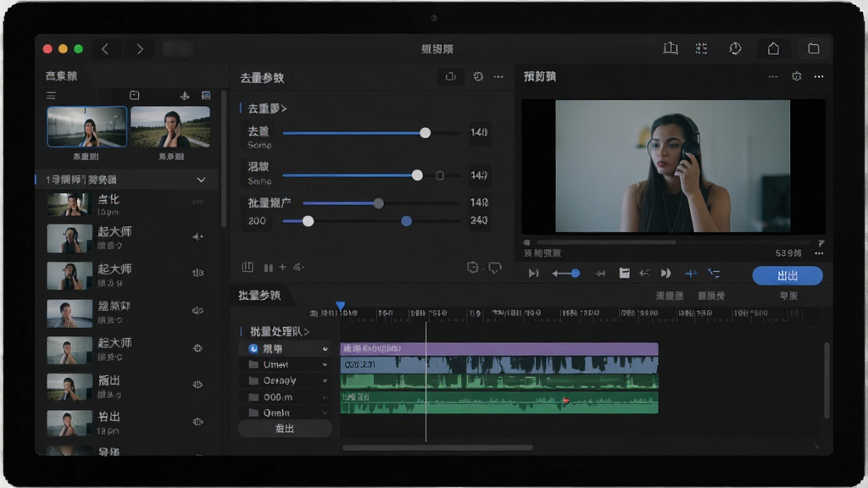Expand the 000.m track dropdown arrow
This screenshot has width=868, height=488.
coord(325,397)
